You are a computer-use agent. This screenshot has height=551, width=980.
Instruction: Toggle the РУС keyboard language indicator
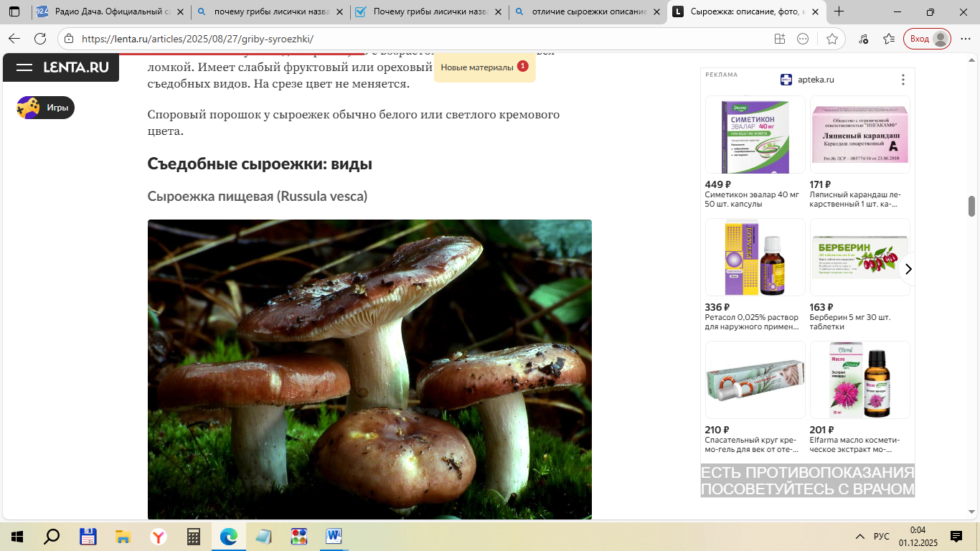point(881,537)
